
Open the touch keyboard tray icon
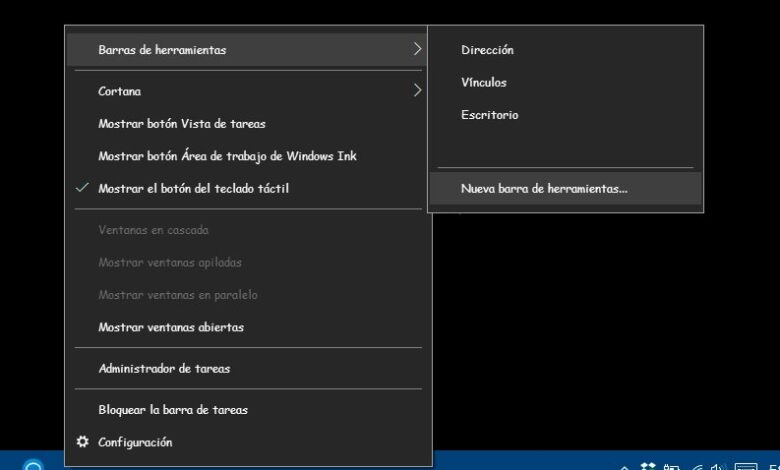745,467
